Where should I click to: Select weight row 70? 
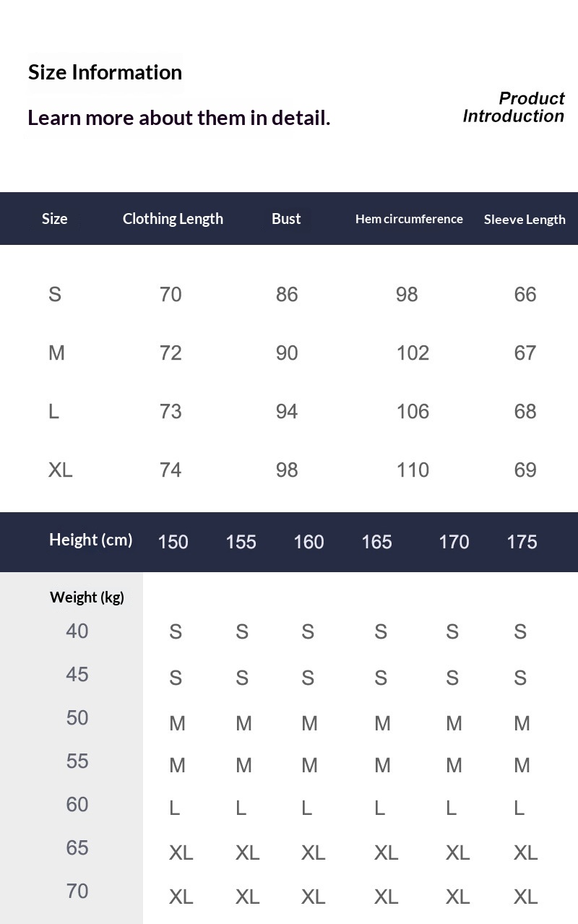77,891
